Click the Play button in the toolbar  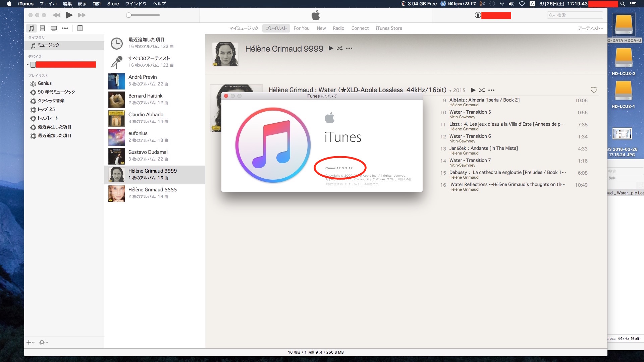tap(69, 15)
